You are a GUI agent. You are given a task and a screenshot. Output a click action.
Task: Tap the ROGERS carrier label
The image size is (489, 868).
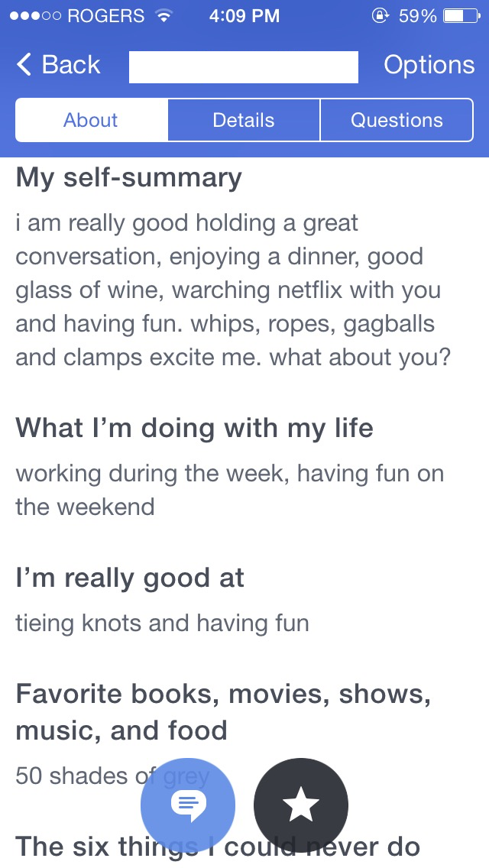(105, 16)
